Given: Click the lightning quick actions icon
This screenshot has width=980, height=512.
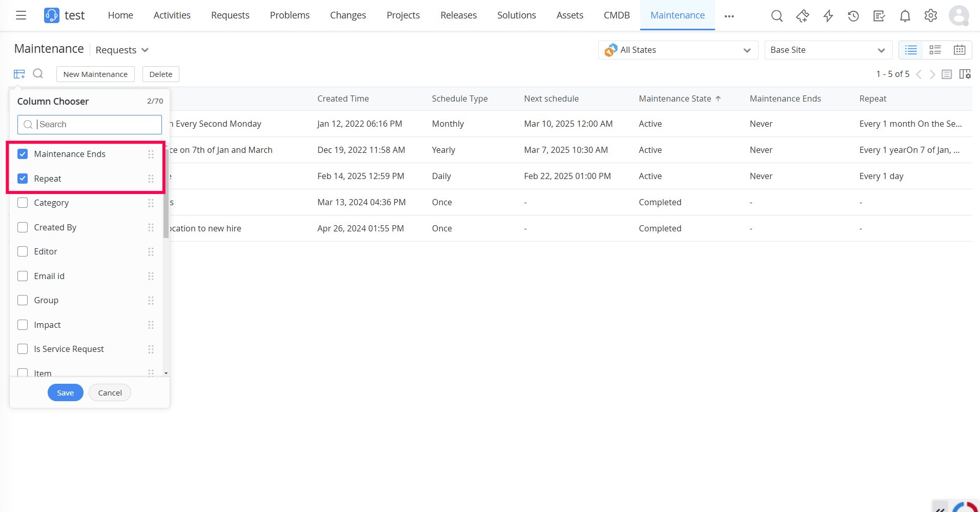Looking at the screenshot, I should pos(828,16).
